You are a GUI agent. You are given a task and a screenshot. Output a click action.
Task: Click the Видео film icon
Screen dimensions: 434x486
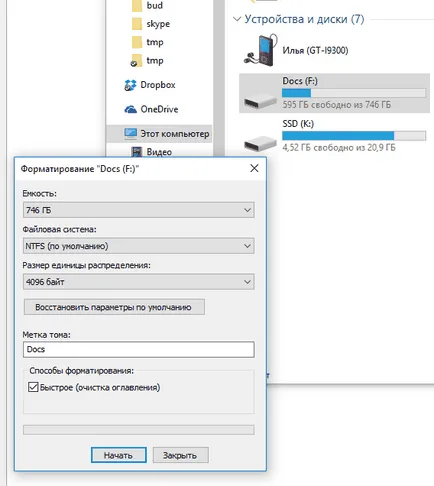[x=137, y=152]
